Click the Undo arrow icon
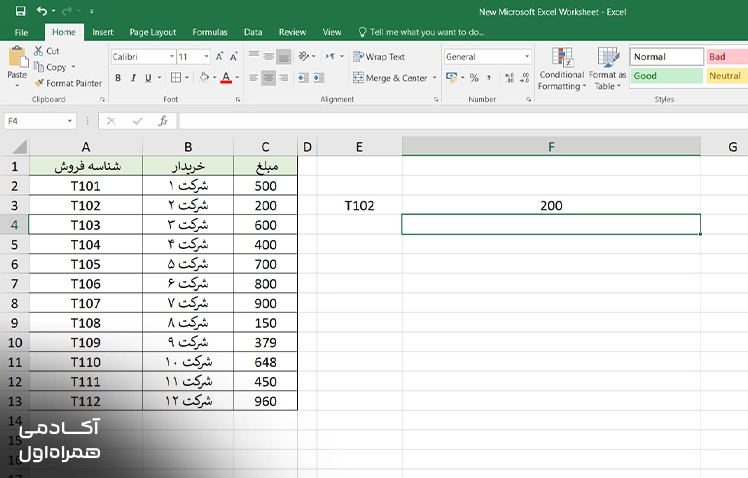Image resolution: width=748 pixels, height=478 pixels. pos(42,11)
